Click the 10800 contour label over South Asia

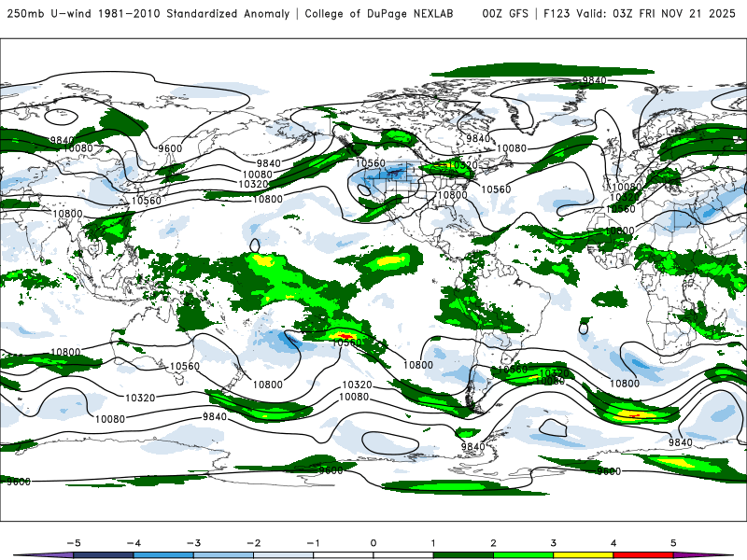click(67, 214)
